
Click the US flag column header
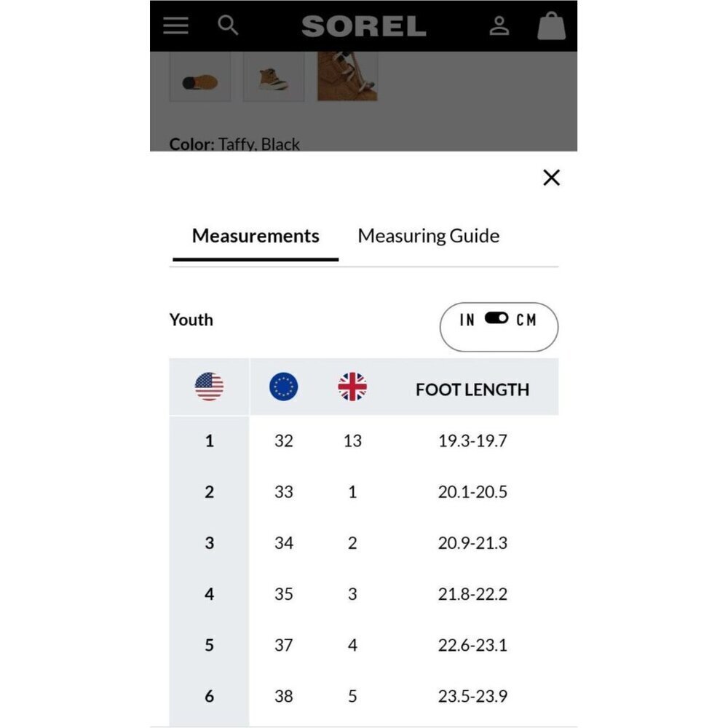(x=209, y=387)
